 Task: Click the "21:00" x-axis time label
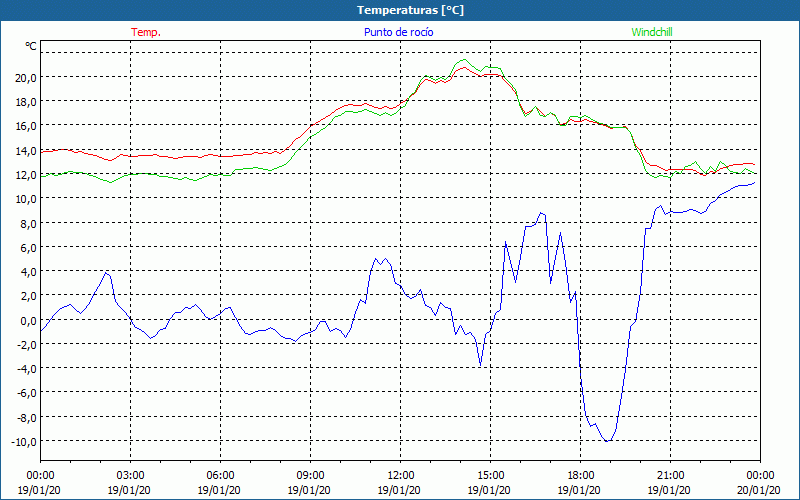(670, 476)
